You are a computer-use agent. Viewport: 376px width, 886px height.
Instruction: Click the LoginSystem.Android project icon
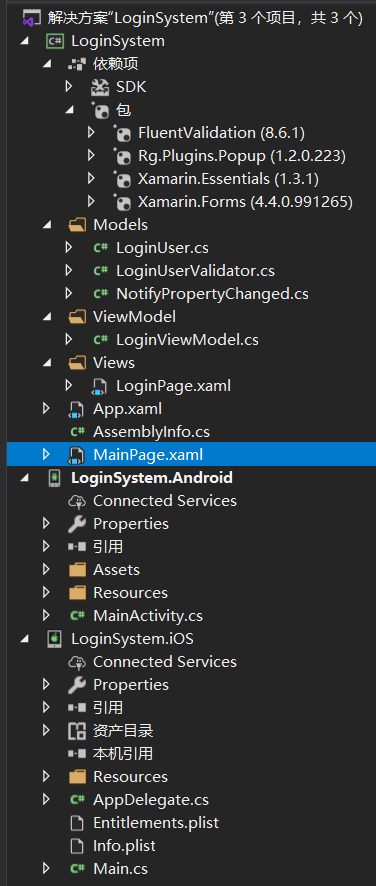[54, 478]
